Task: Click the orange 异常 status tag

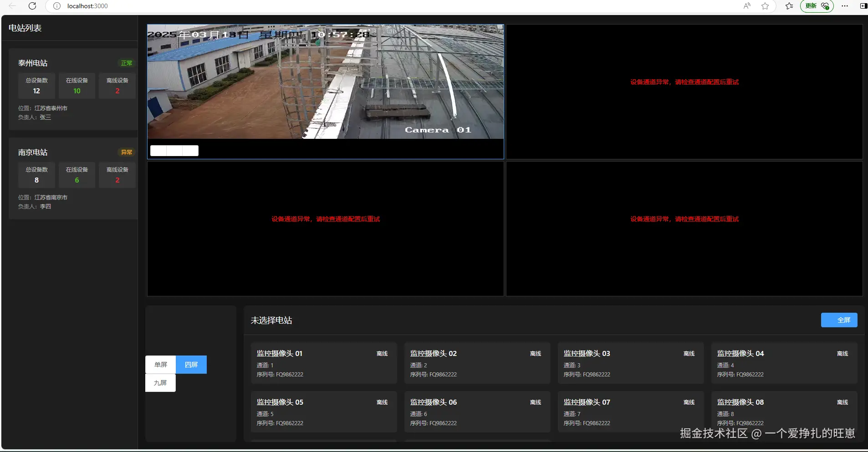Action: (127, 152)
